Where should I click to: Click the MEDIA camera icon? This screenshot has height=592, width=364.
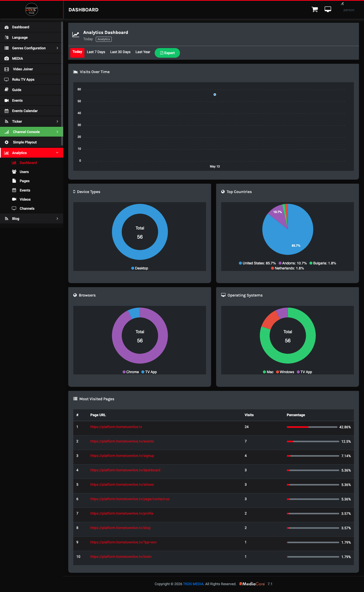point(7,58)
